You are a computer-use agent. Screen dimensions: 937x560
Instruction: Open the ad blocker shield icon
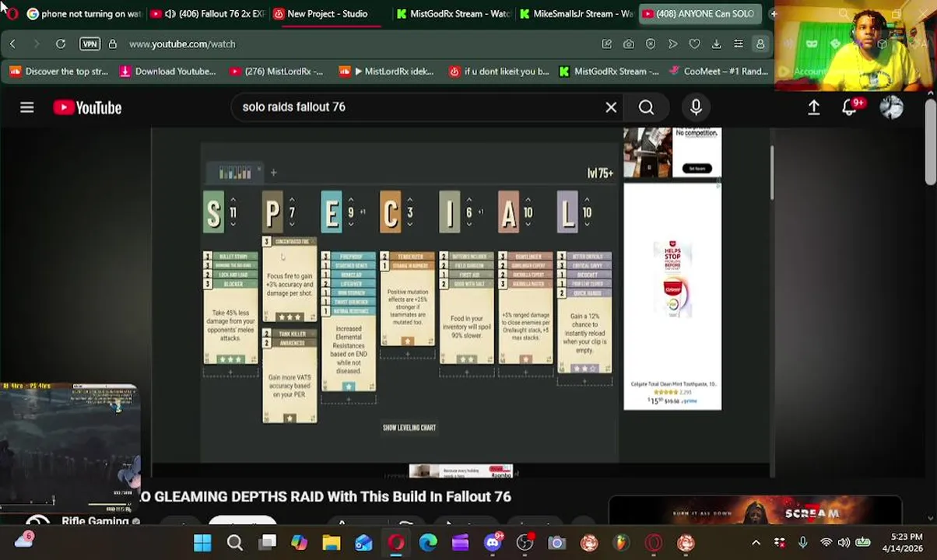point(651,44)
